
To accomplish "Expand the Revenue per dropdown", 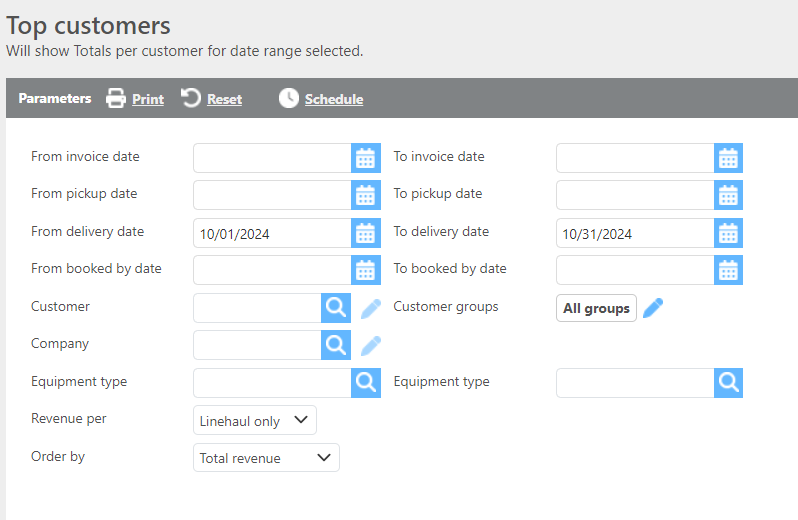I will click(x=255, y=421).
